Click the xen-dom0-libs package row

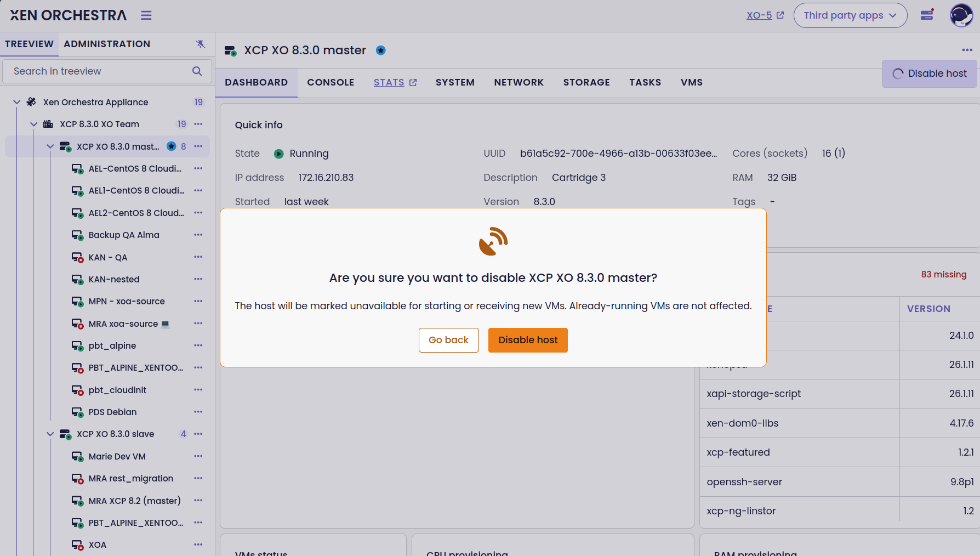coord(840,423)
